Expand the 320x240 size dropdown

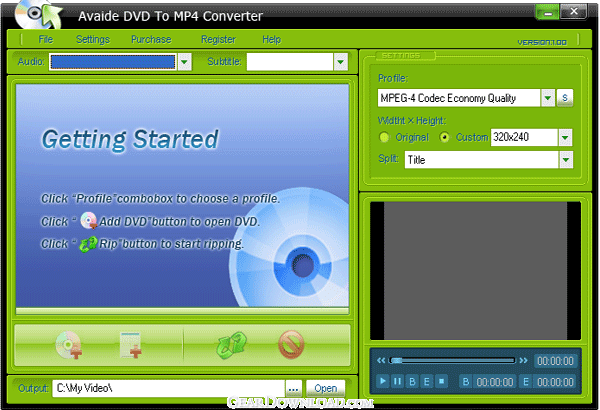565,137
